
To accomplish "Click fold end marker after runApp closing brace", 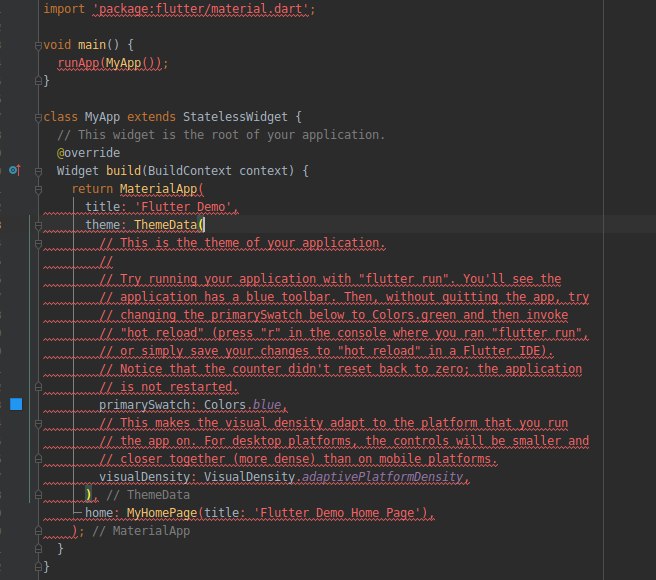I will pos(38,81).
